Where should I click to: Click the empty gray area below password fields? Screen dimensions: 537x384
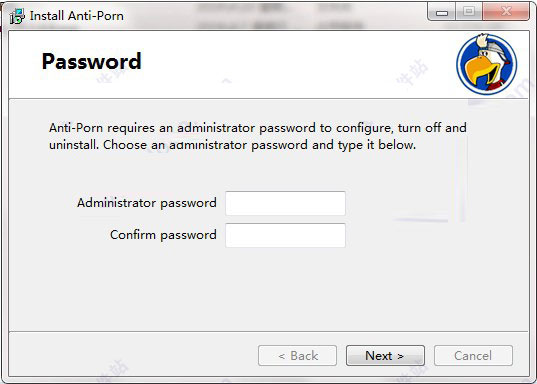(x=269, y=288)
